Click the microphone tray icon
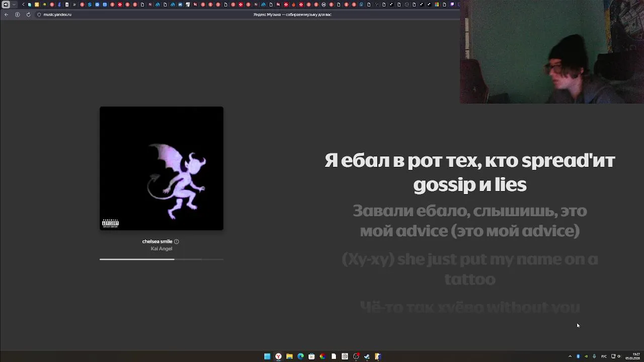Screen dimensions: 644x362 [594, 356]
